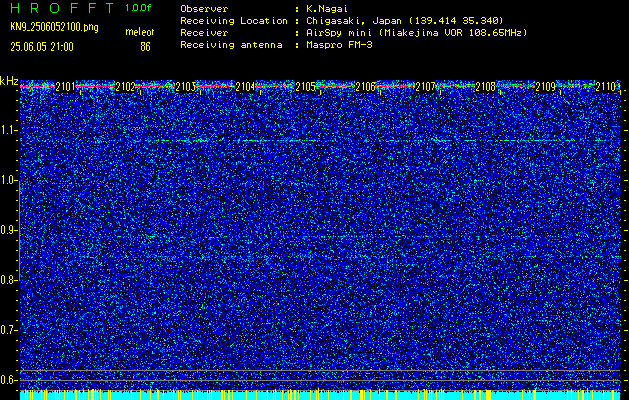This screenshot has height=400, width=629.
Task: Click the Receiver label
Action: 204,32
